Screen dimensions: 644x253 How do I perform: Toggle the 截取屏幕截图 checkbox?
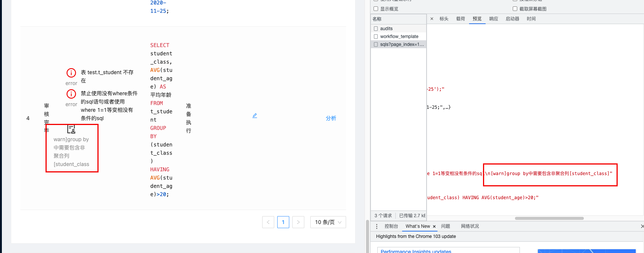[x=515, y=9]
